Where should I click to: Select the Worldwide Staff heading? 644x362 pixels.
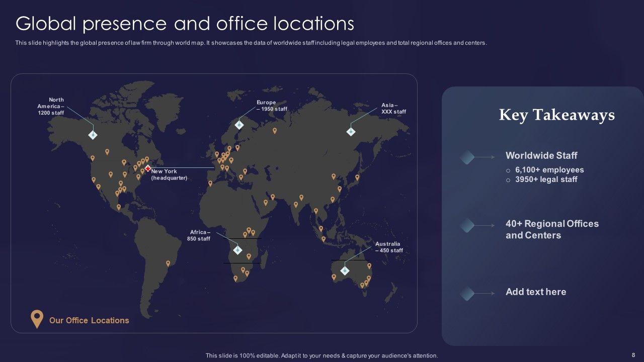pyautogui.click(x=541, y=155)
